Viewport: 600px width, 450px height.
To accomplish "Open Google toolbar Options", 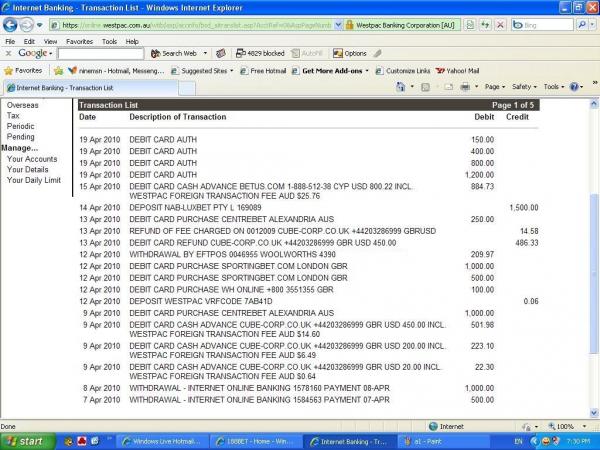I will (x=351, y=53).
